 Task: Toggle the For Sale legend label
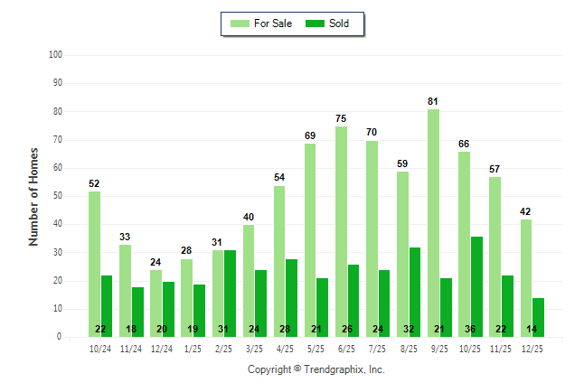(x=274, y=23)
